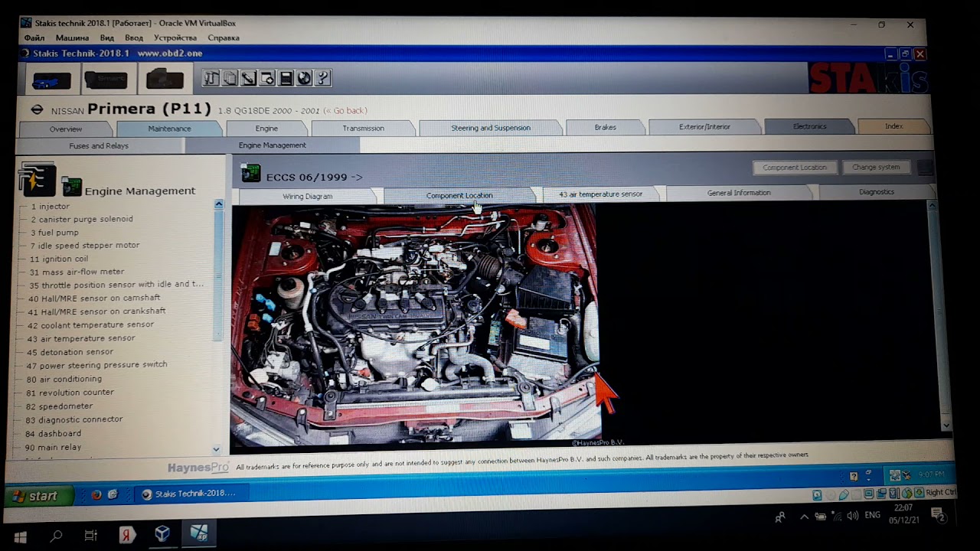This screenshot has height=551, width=980.
Task: Switch to the Electronics tab
Action: (x=809, y=126)
